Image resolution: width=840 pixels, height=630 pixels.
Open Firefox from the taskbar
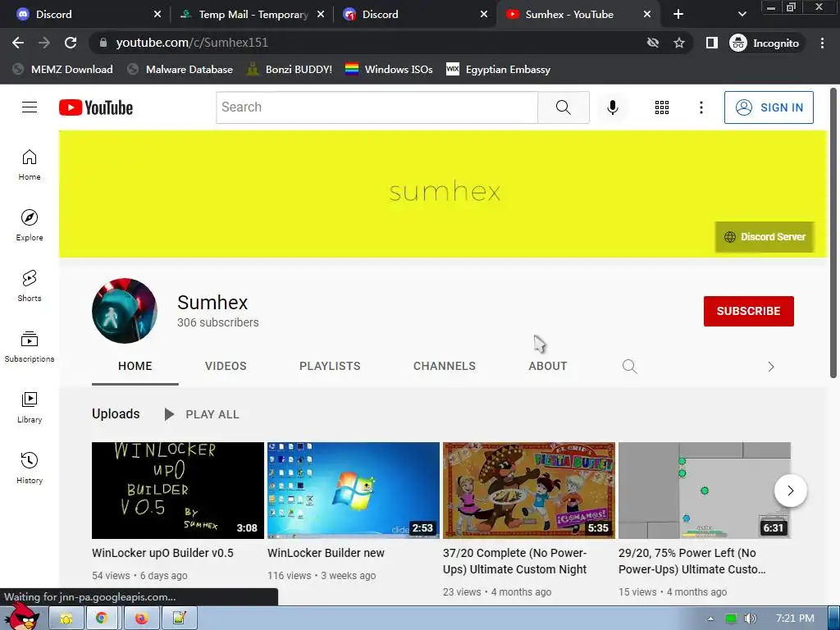[141, 619]
